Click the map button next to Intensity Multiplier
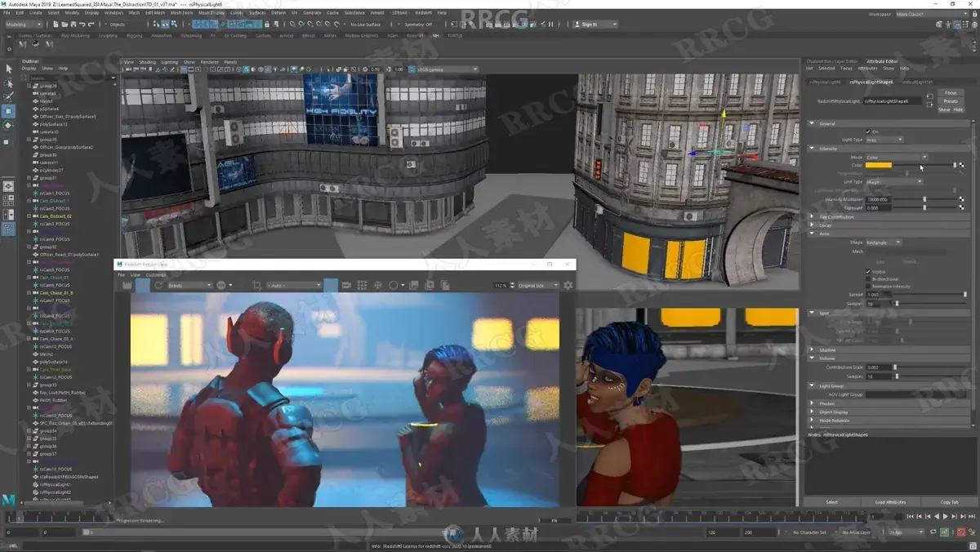980x552 pixels. pyautogui.click(x=961, y=199)
